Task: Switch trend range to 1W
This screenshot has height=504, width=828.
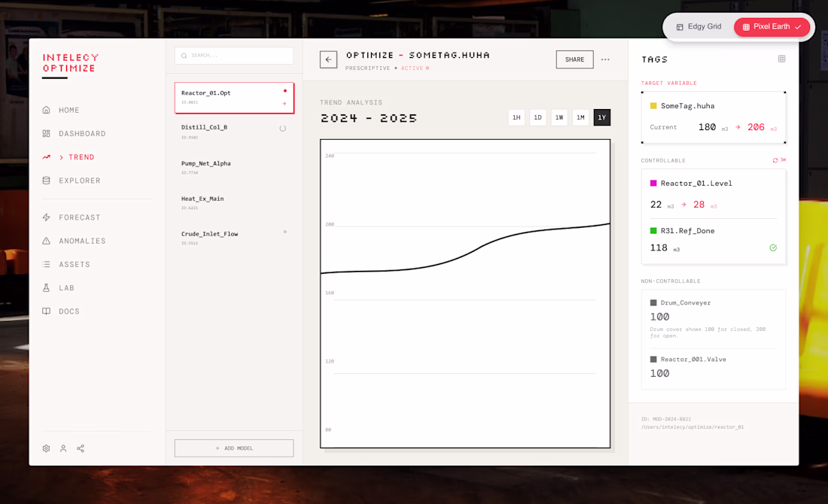Action: pos(559,117)
